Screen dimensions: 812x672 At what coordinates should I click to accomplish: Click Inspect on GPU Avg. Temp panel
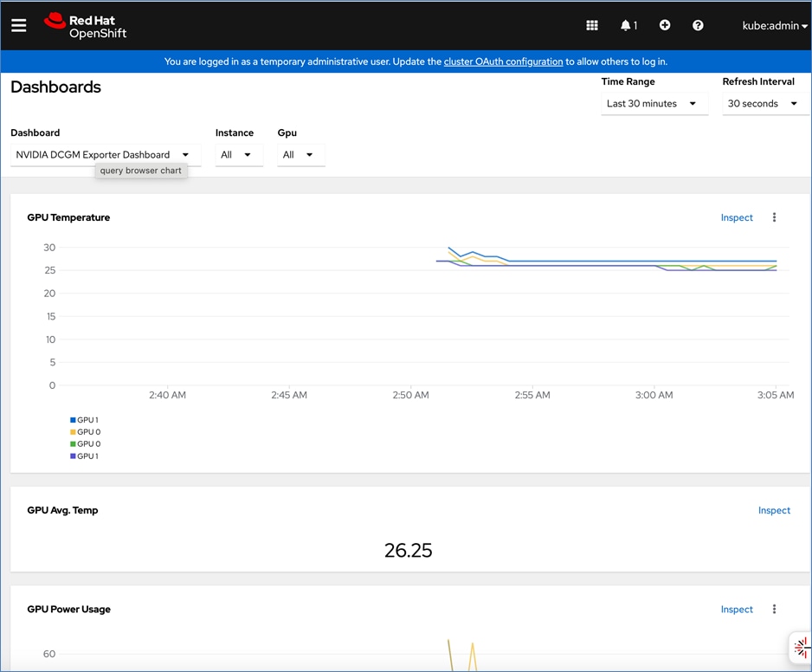point(774,510)
